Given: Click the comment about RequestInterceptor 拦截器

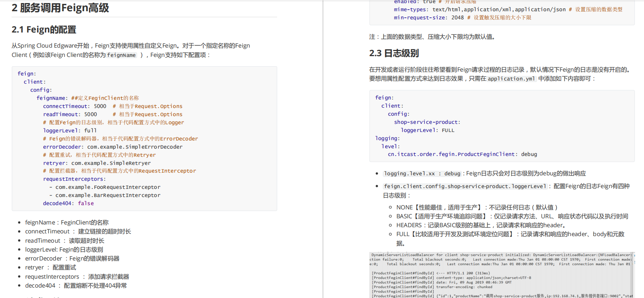Looking at the screenshot, I should pyautogui.click(x=119, y=171).
